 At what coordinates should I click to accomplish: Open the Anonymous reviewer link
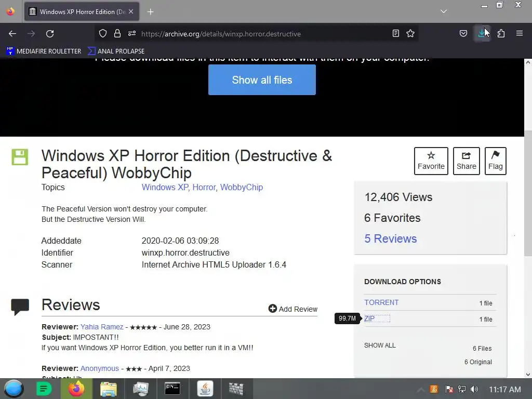(100, 368)
